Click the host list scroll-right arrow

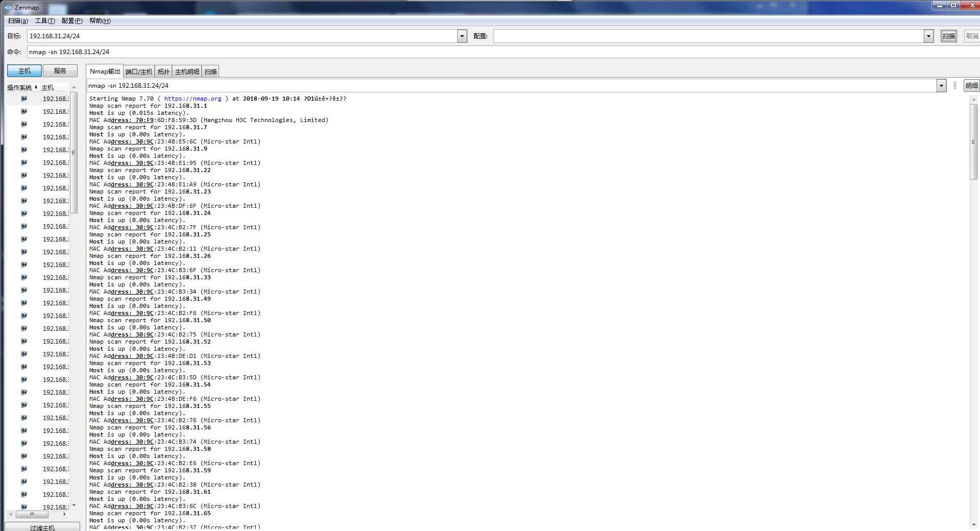[64, 514]
